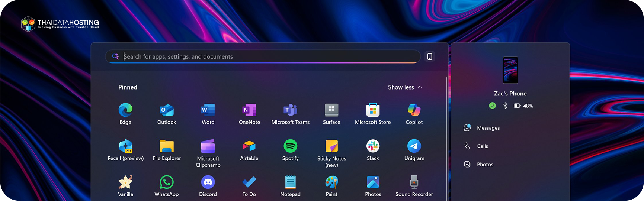Open the Word app
The image size is (644, 201).
click(208, 114)
